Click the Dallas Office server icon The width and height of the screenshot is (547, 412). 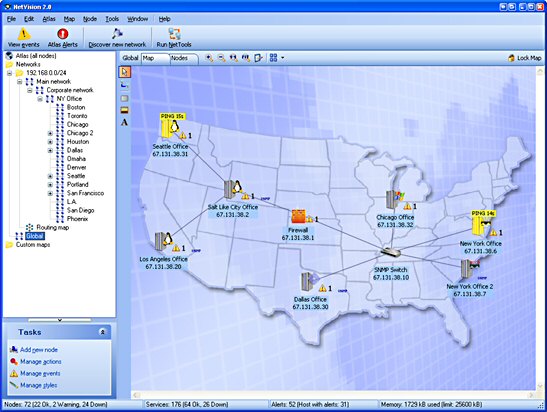tap(310, 282)
